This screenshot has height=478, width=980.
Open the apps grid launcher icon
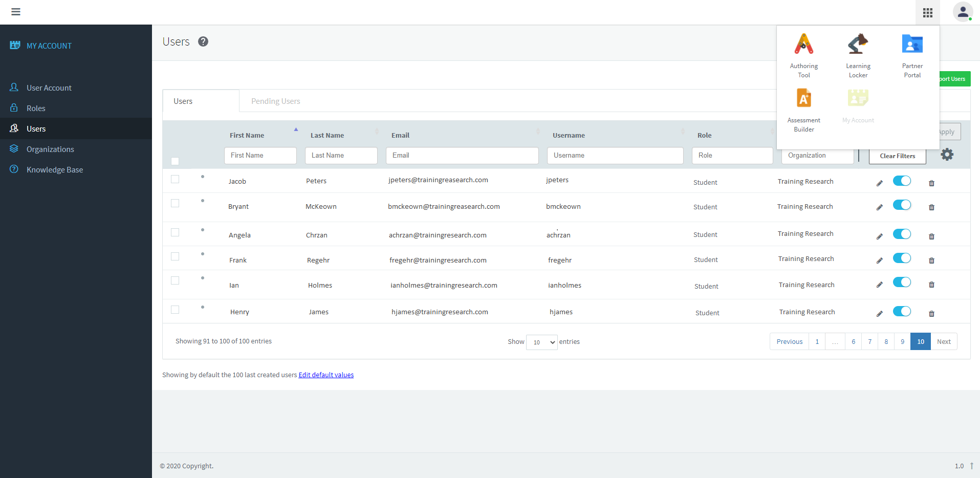(x=927, y=12)
